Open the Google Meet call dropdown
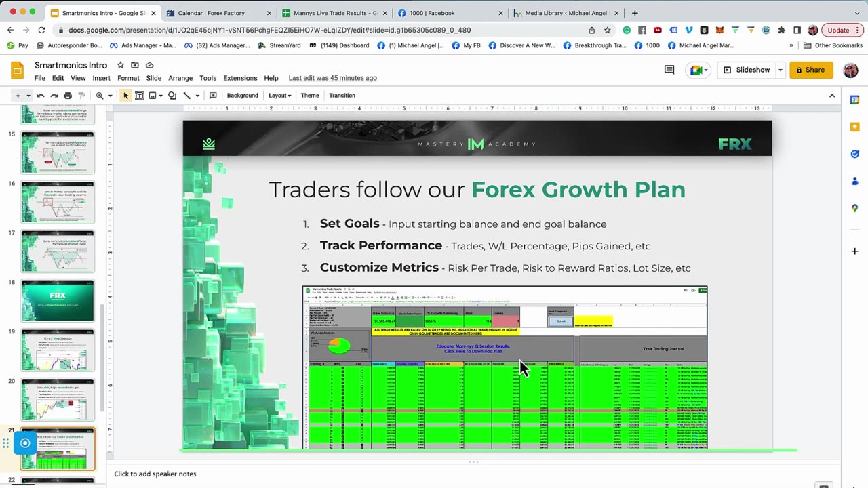This screenshot has height=488, width=868. point(698,70)
